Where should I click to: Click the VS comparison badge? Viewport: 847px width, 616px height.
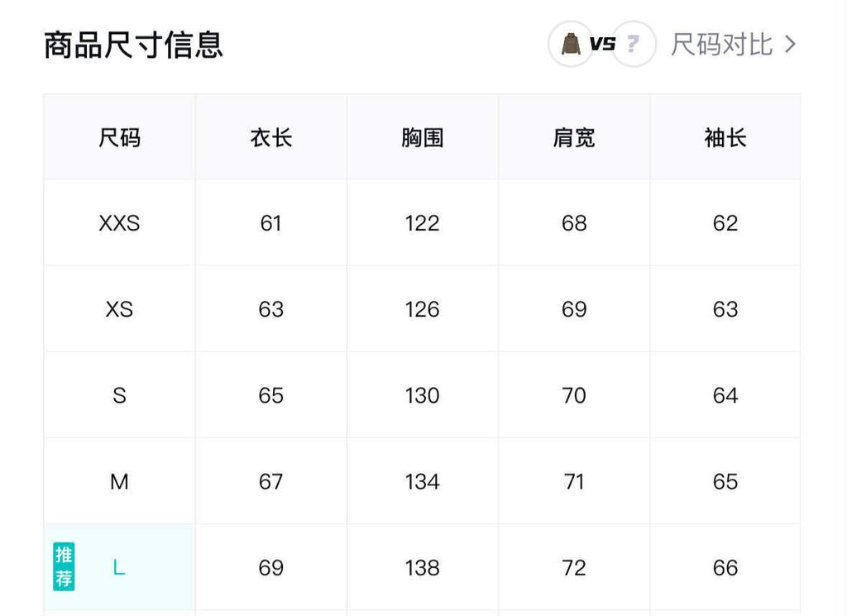coord(602,44)
